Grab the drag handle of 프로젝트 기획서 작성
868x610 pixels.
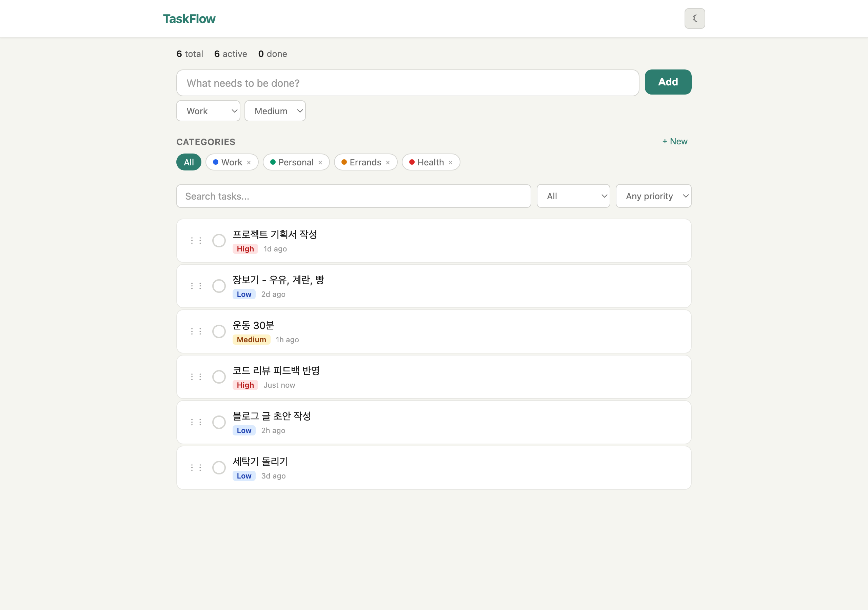coord(196,240)
